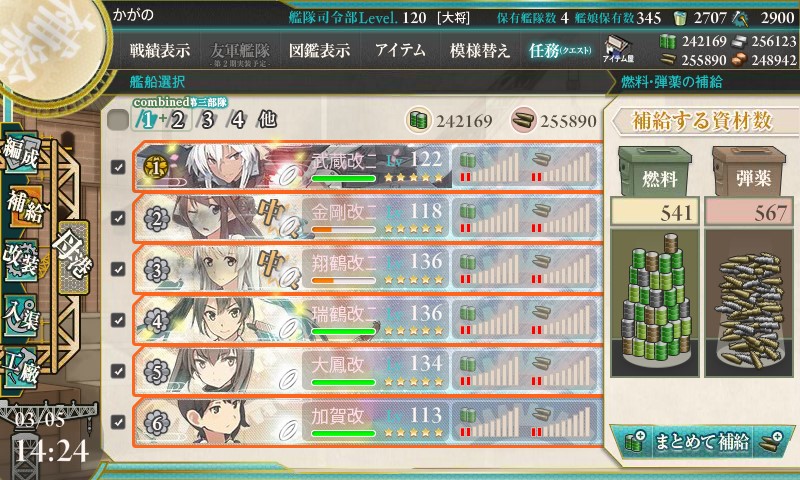Open the 戦績表示 records menu

pyautogui.click(x=160, y=50)
